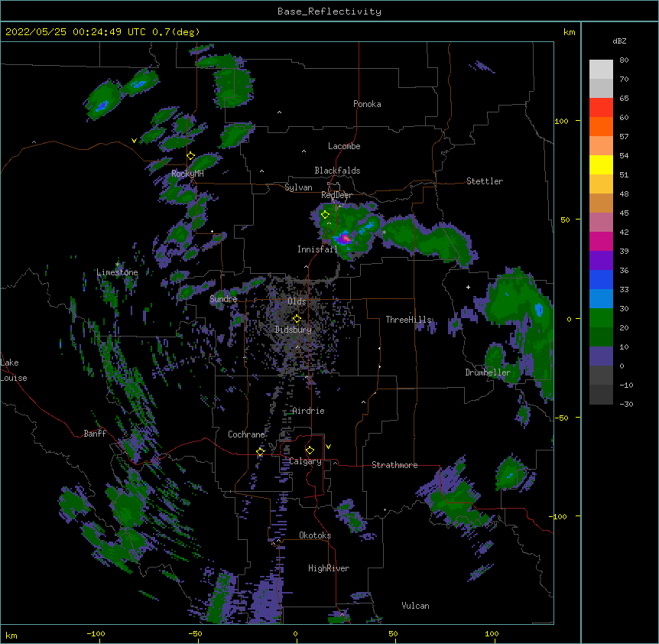Click the yellow diamond marker below Cochrane

tap(260, 452)
